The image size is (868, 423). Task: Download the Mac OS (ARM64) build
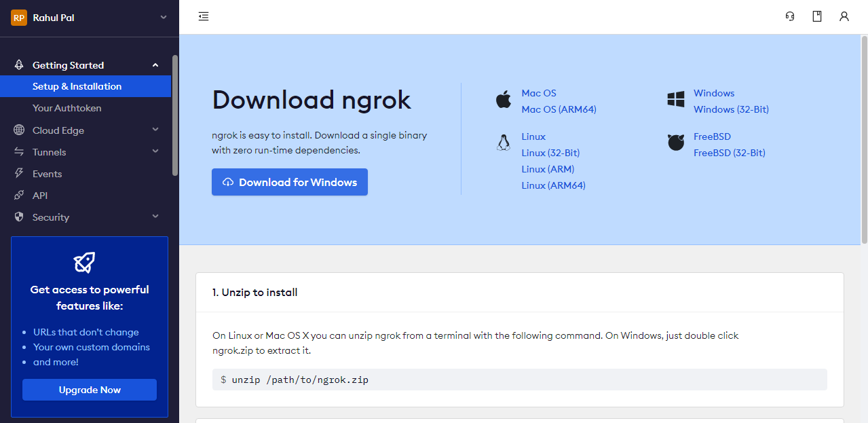(x=559, y=109)
